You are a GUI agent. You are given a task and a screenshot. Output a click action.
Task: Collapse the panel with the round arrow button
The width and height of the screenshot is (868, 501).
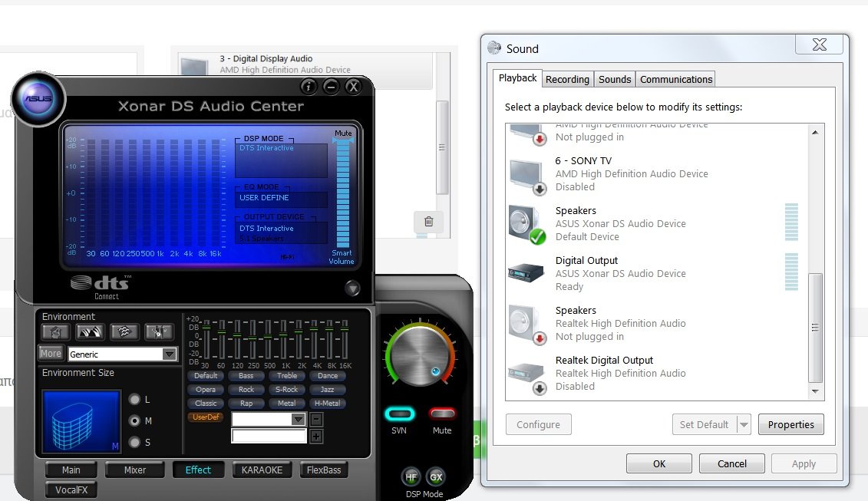click(x=352, y=288)
